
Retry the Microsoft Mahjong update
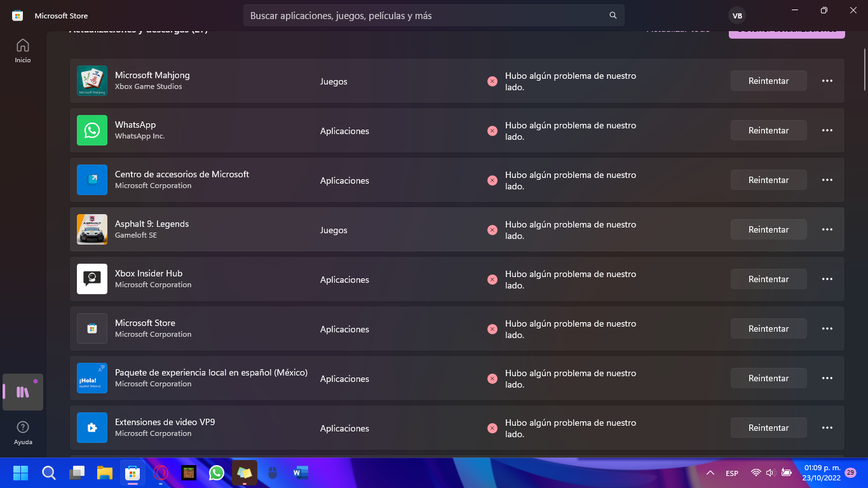click(769, 81)
